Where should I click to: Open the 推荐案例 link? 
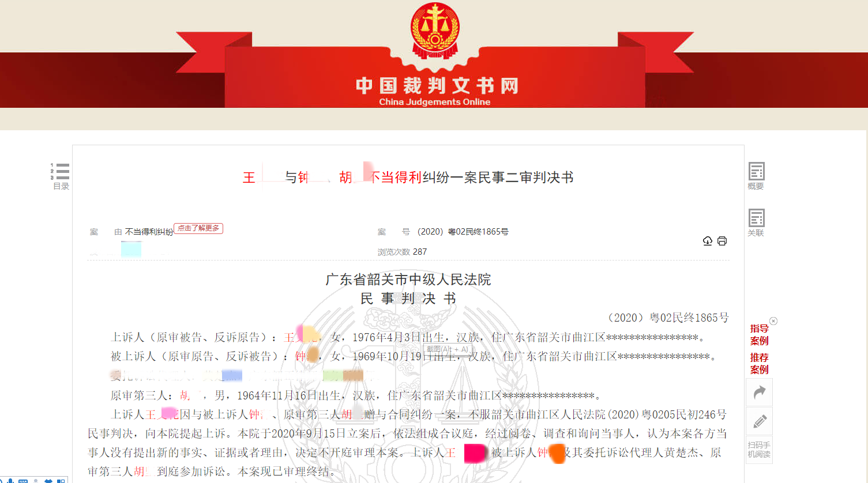(x=759, y=364)
